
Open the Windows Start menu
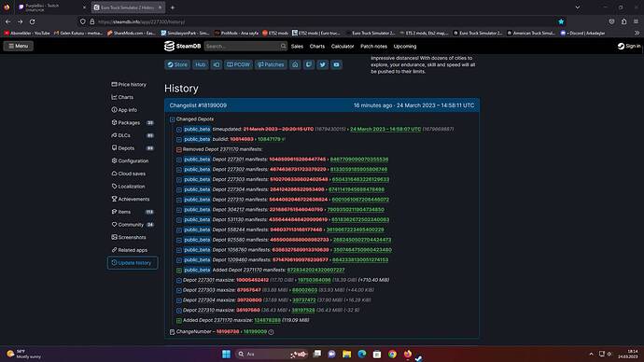pos(226,354)
